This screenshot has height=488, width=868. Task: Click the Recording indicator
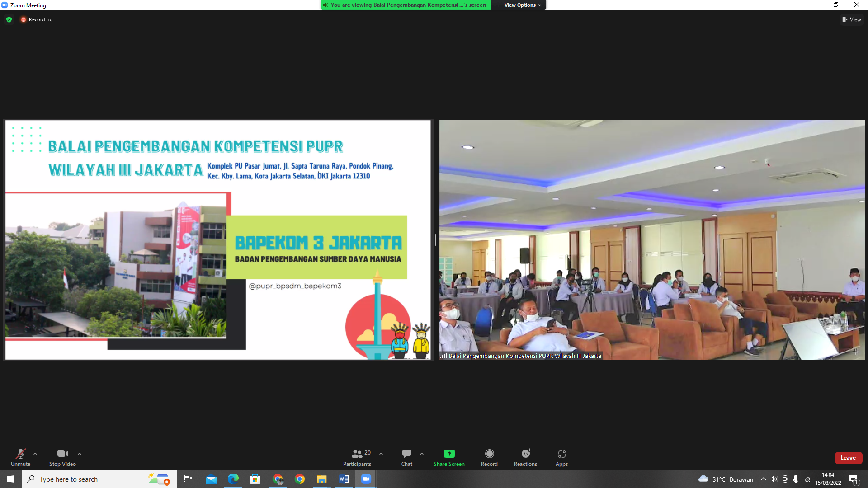[37, 19]
